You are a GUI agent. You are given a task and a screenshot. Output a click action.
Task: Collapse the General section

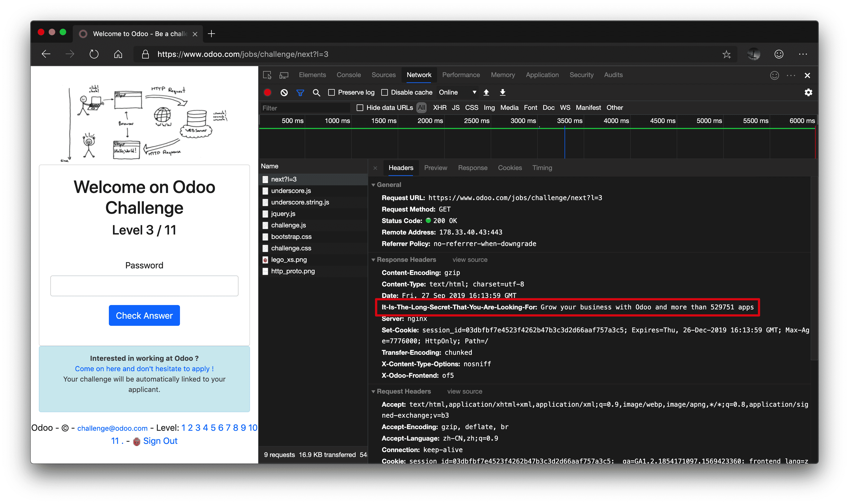point(373,185)
